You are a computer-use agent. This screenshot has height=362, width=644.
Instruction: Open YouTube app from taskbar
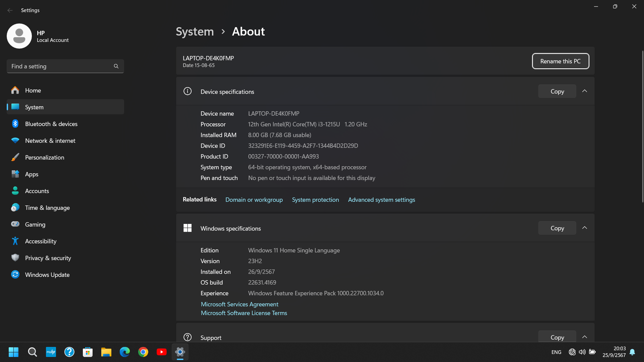click(162, 352)
